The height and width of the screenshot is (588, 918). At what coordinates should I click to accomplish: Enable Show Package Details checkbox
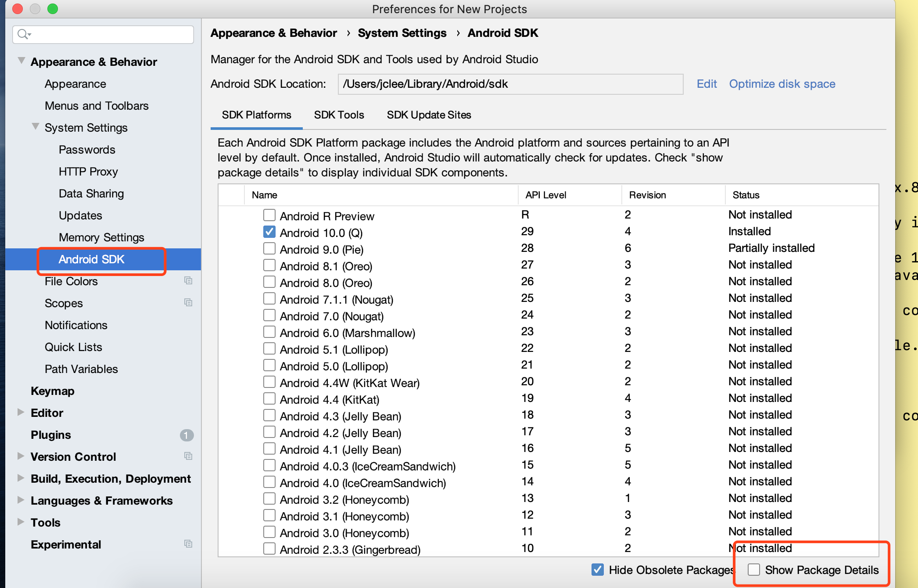pyautogui.click(x=754, y=570)
